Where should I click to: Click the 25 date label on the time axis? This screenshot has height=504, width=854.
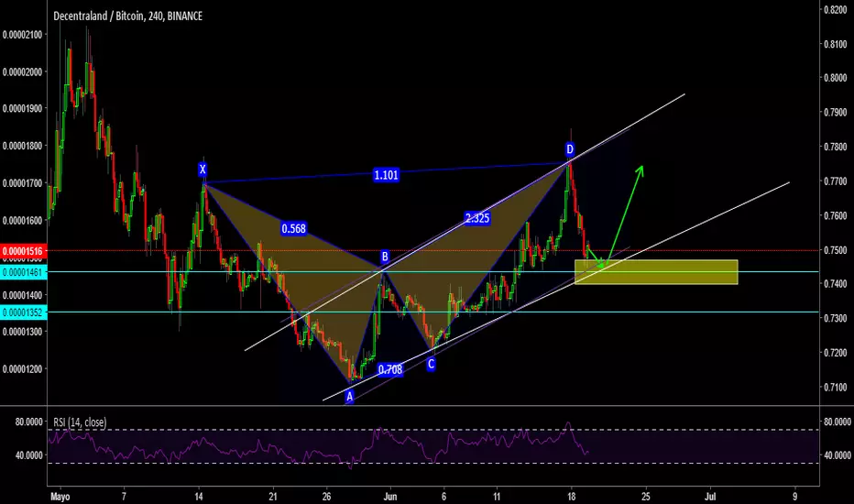[x=646, y=497]
